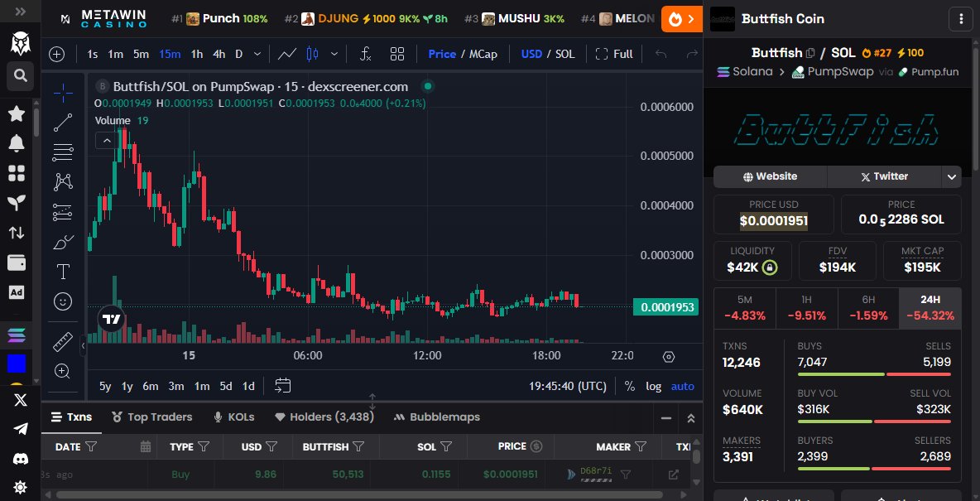Open the date range calendar below the chart
The height and width of the screenshot is (501, 980).
[x=282, y=385]
